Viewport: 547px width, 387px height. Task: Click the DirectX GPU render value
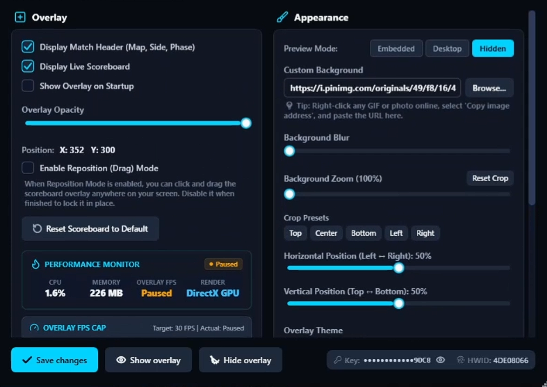pos(213,293)
